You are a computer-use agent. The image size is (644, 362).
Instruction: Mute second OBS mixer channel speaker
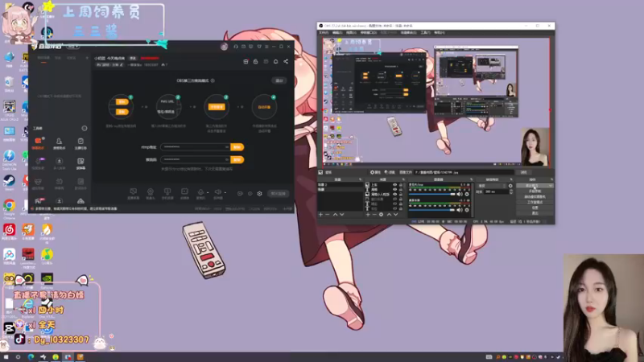[460, 210]
